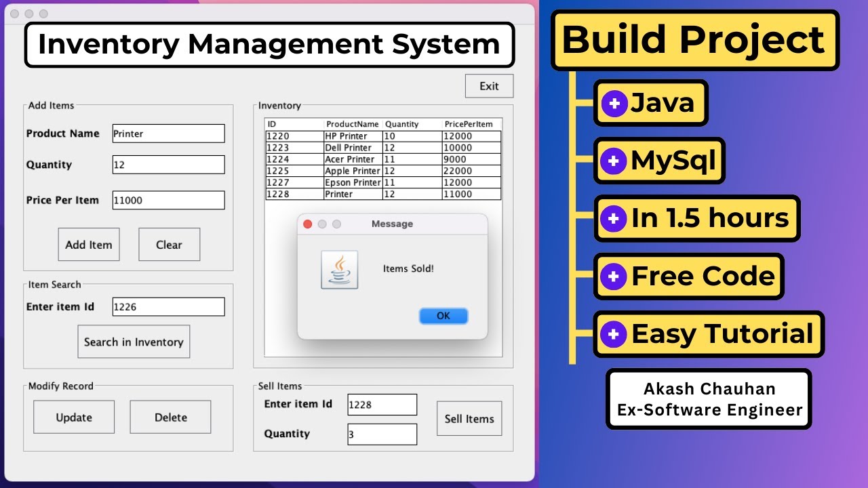Click the plus icon beside MySql
This screenshot has width=868, height=488.
614,161
